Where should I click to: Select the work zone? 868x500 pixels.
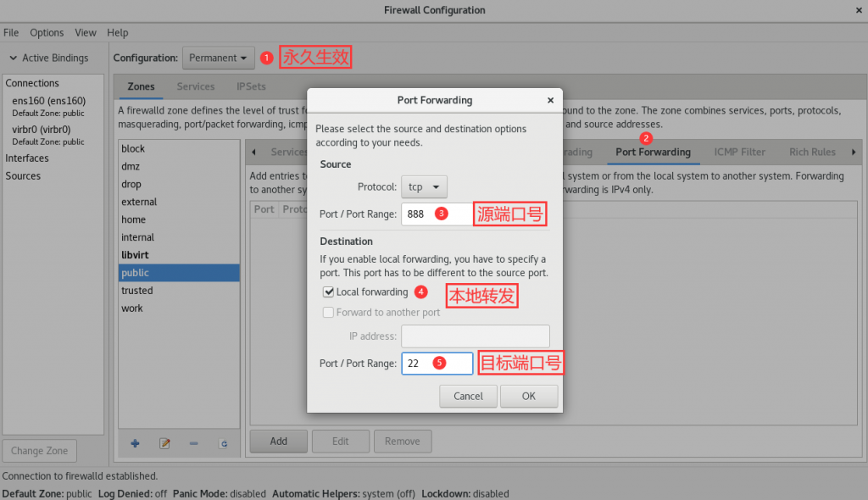pos(179,308)
